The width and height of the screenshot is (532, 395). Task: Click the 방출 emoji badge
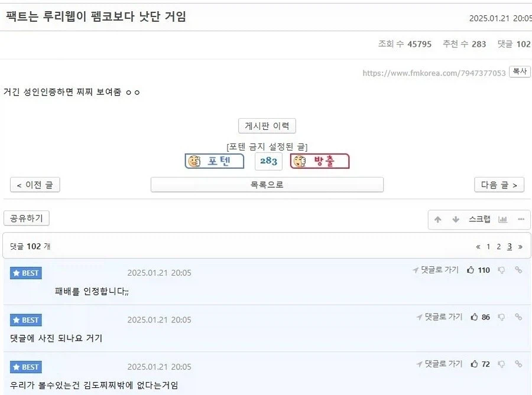[x=319, y=161]
